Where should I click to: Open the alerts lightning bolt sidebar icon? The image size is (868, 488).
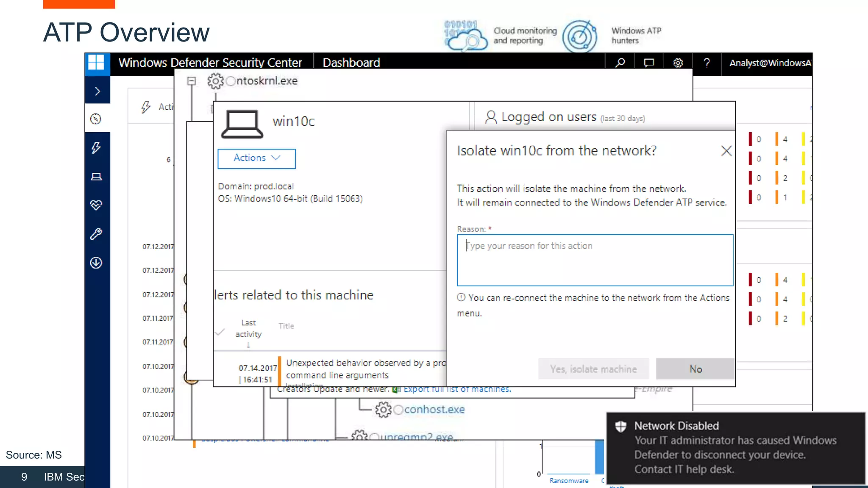tap(96, 148)
